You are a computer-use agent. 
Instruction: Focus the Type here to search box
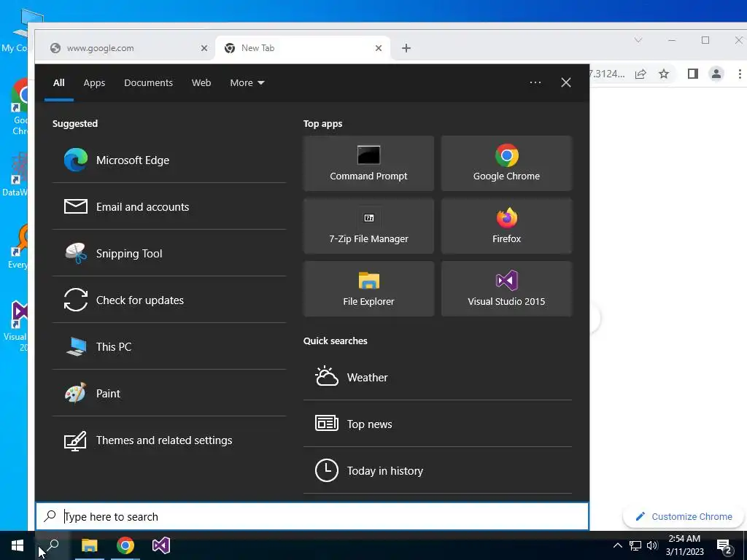click(312, 517)
